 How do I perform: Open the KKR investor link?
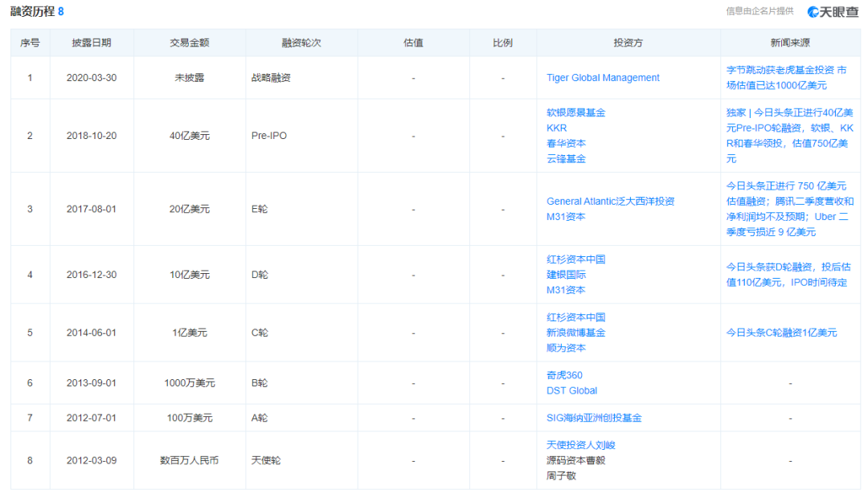(x=556, y=129)
